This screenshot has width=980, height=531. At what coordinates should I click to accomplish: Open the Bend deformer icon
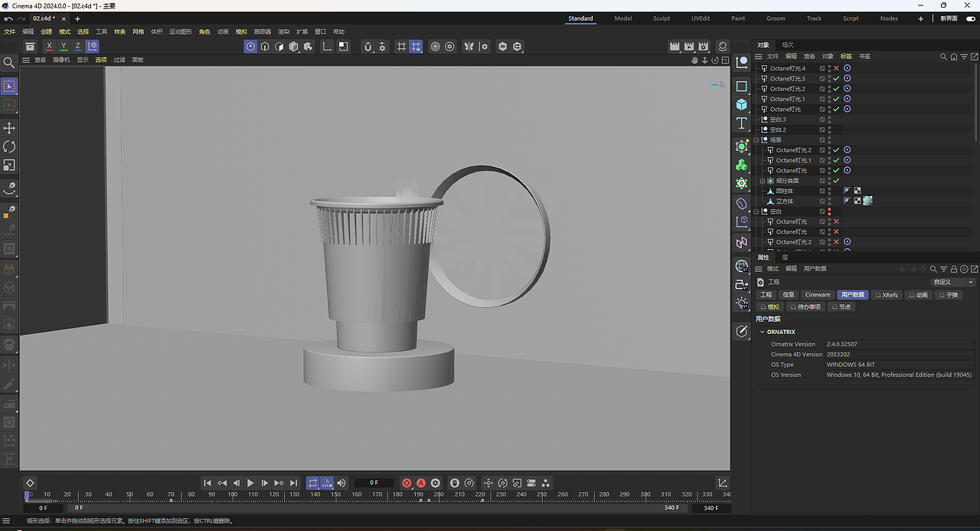741,204
